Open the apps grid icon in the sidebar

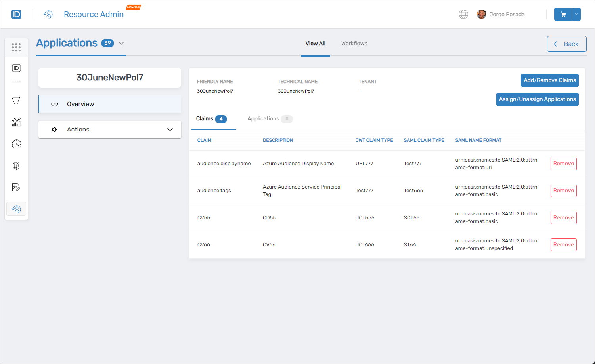point(16,47)
